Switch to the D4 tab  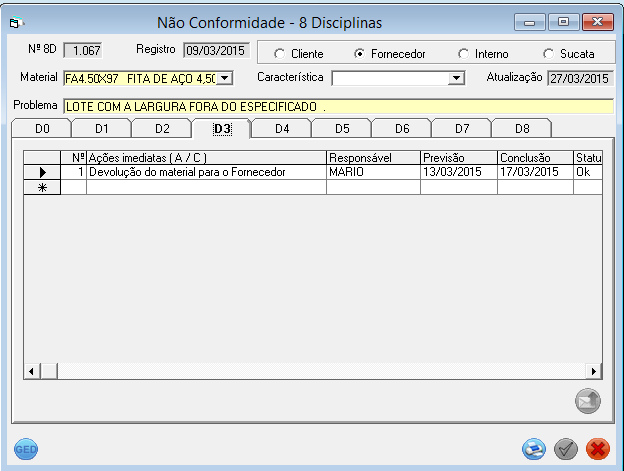pos(281,128)
